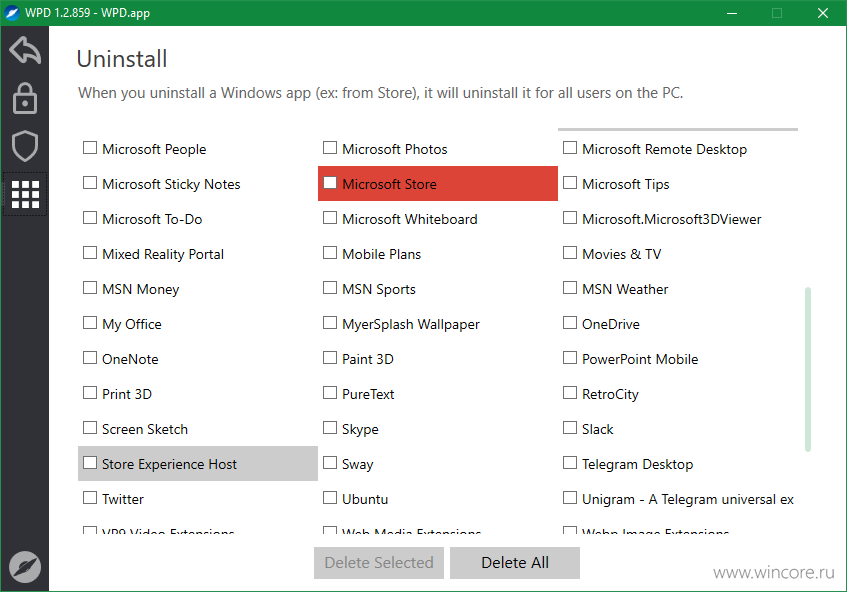Check the Store Experience Host checkbox
847x592 pixels.
click(90, 463)
